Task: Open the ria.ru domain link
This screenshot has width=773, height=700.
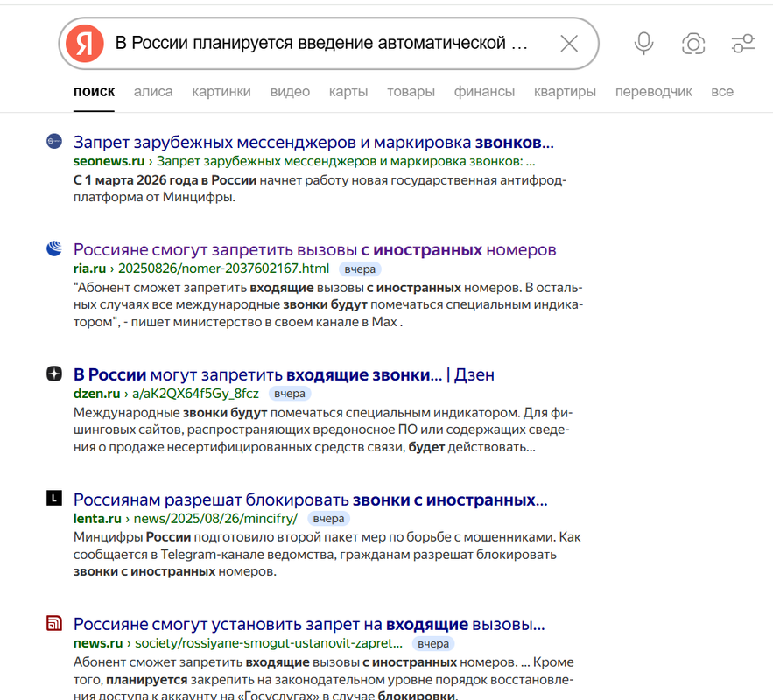Action: coord(89,269)
